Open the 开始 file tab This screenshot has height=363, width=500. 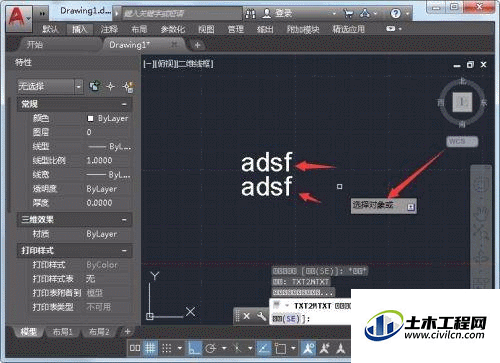point(35,45)
